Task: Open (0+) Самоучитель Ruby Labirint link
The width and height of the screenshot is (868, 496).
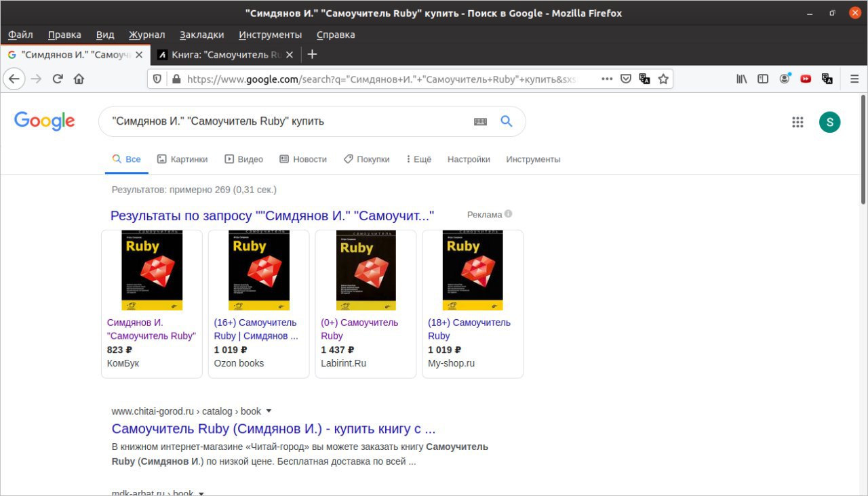Action: 359,329
